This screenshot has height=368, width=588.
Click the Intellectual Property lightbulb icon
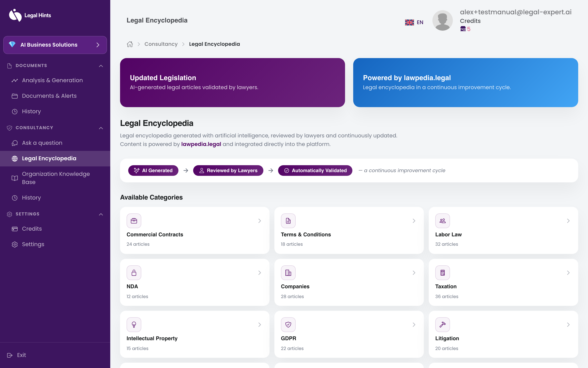pos(134,324)
